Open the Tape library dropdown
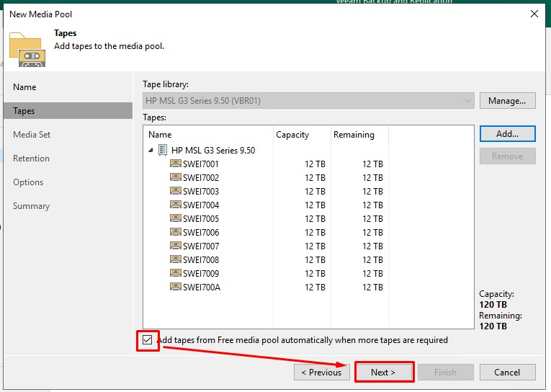This screenshot has height=392, width=551. 468,100
